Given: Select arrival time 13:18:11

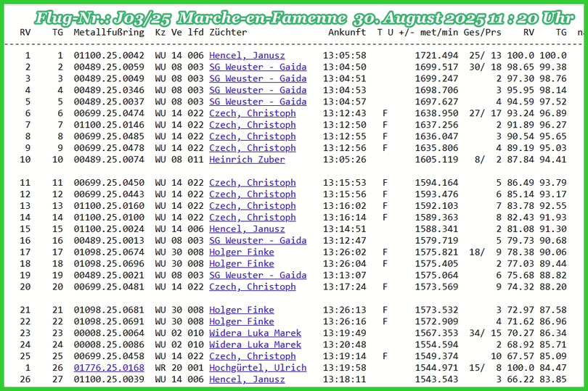Looking at the screenshot, I should click(x=345, y=379).
